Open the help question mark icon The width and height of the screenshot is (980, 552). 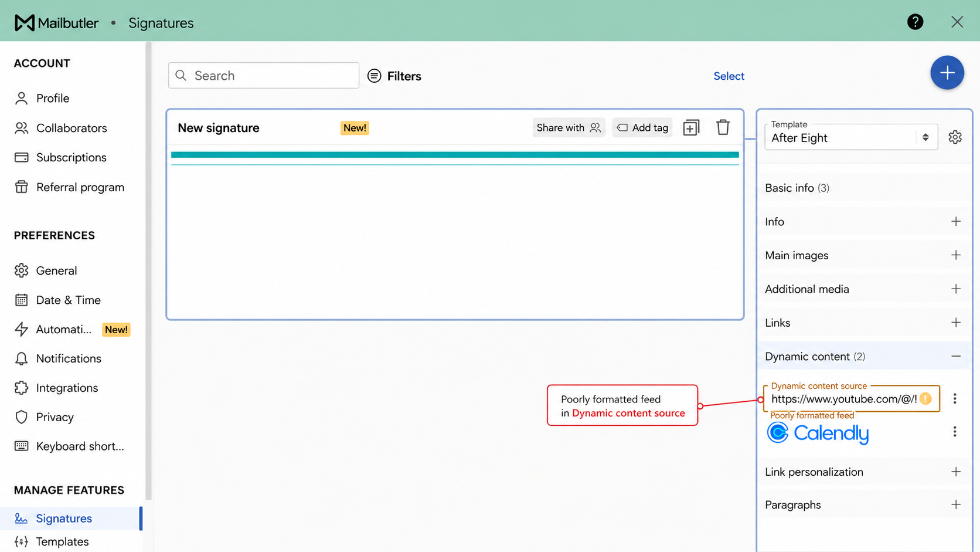[x=915, y=22]
